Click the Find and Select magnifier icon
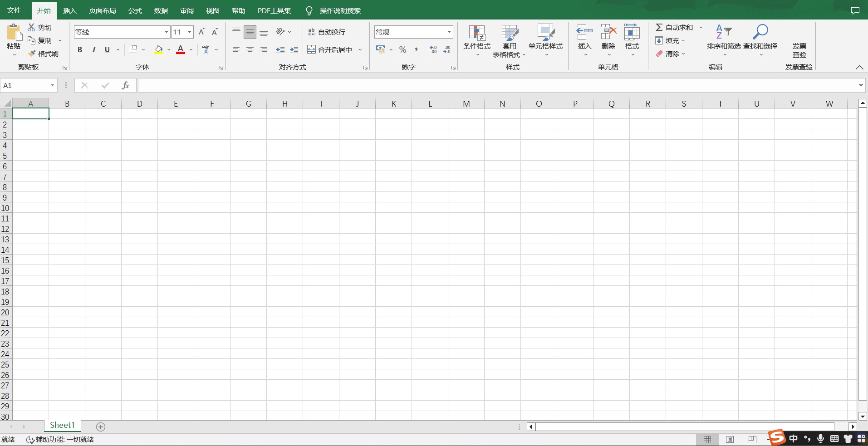 tap(760, 32)
